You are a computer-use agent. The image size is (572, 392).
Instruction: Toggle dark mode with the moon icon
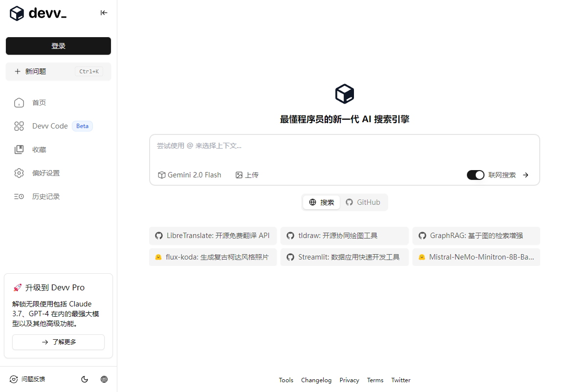pyautogui.click(x=85, y=379)
